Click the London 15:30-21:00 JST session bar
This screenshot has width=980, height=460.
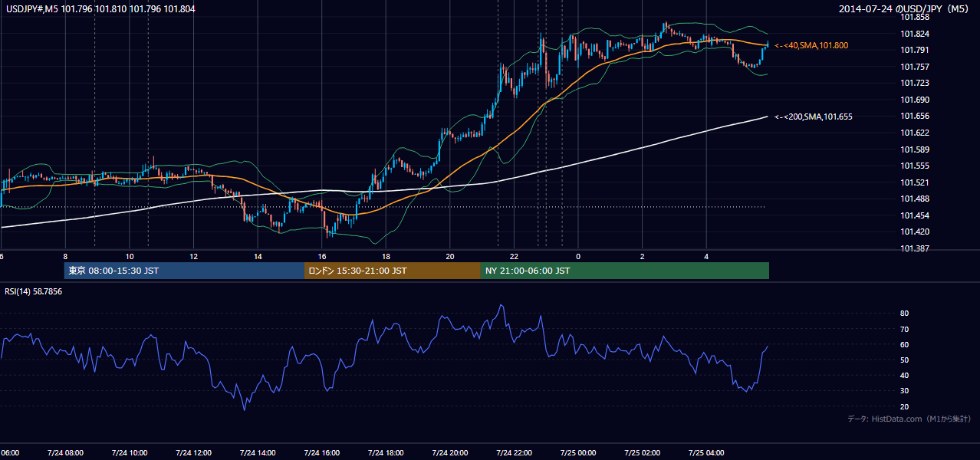393,271
